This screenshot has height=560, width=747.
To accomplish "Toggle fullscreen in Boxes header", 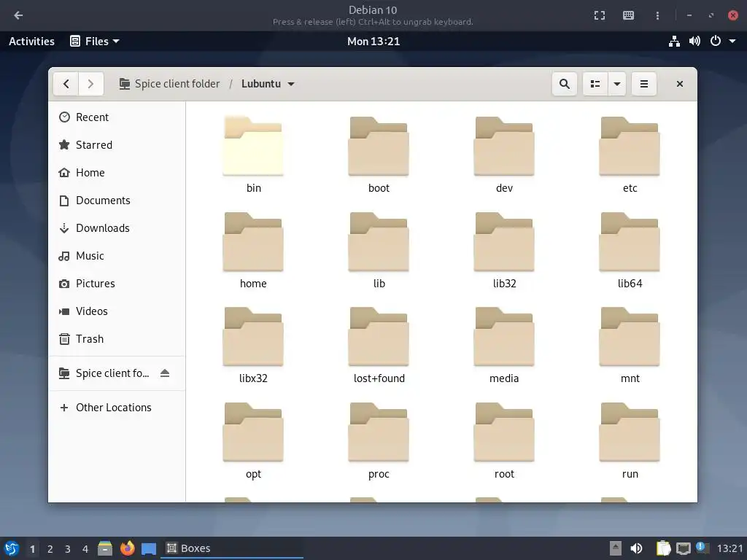I will coord(600,15).
